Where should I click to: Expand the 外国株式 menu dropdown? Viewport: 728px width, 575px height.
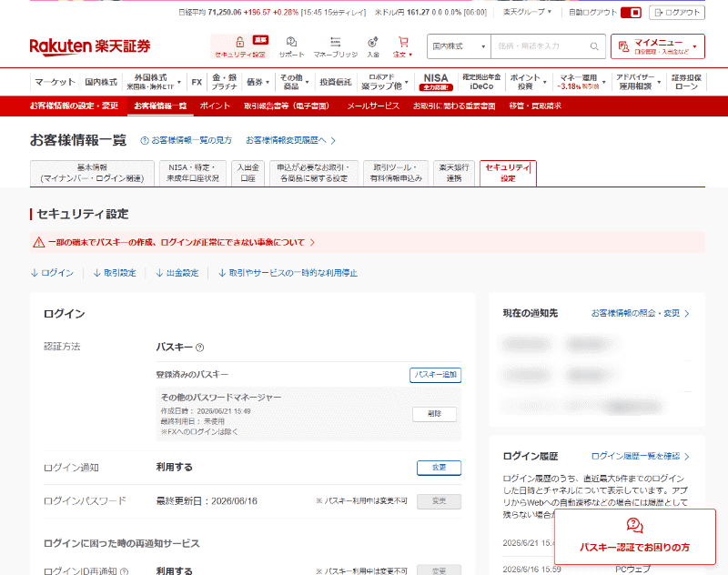(154, 82)
